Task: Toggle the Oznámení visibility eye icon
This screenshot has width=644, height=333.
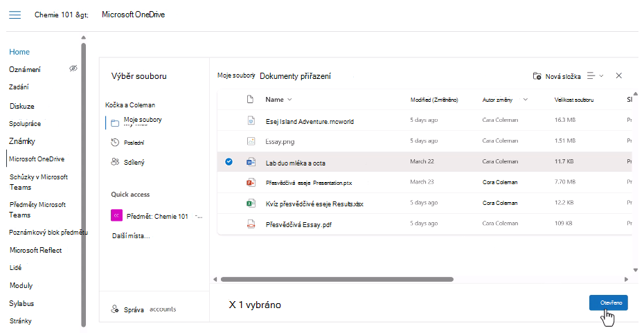Action: click(73, 69)
